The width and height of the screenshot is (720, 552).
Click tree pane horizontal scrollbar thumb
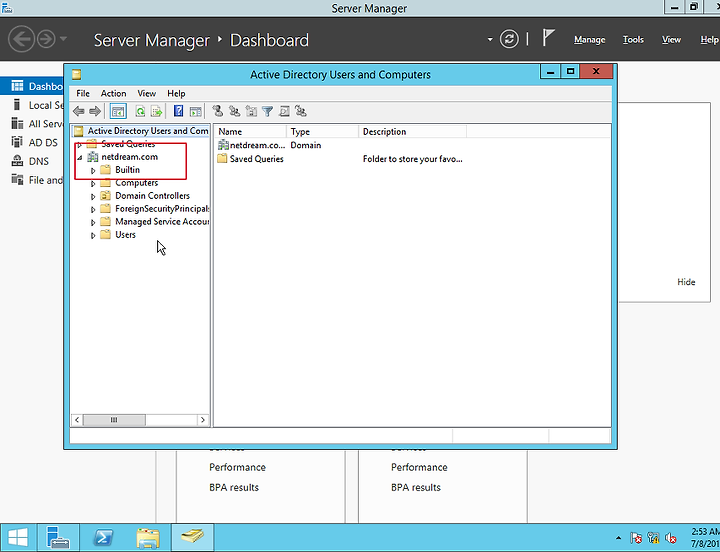[114, 420]
